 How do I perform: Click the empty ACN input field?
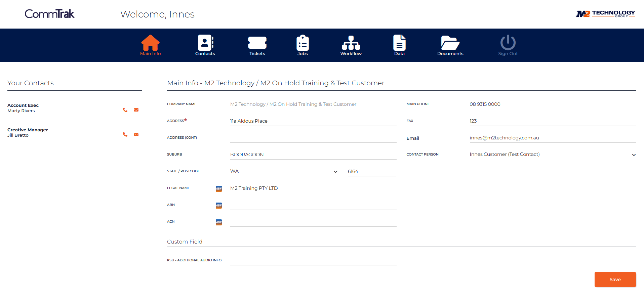[x=313, y=222]
